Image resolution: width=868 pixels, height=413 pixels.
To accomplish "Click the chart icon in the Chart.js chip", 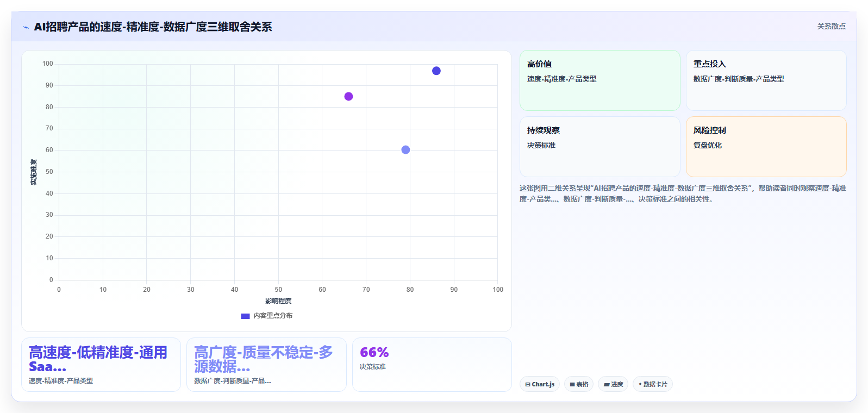I will coord(528,385).
